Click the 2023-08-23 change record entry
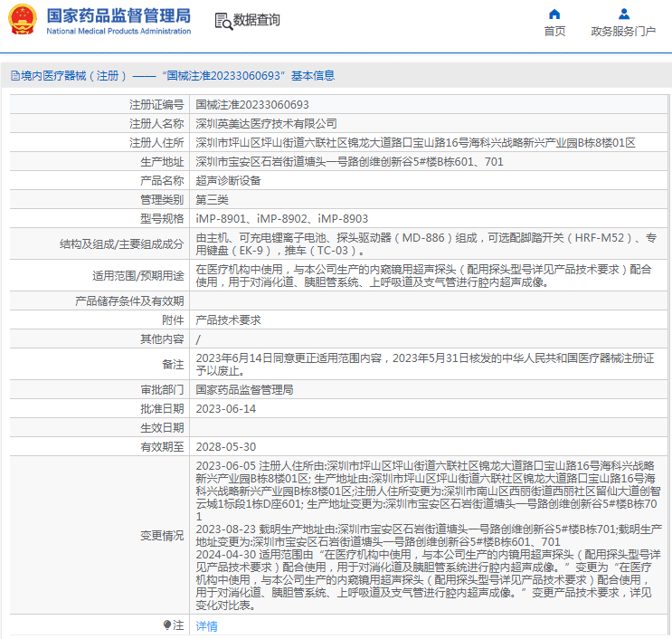 pyautogui.click(x=429, y=535)
